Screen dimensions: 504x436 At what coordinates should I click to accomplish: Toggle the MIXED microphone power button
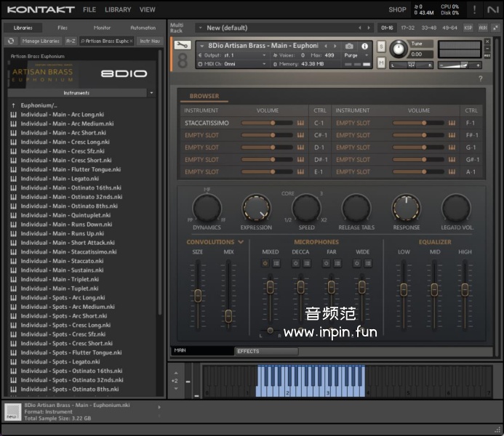[x=265, y=263]
